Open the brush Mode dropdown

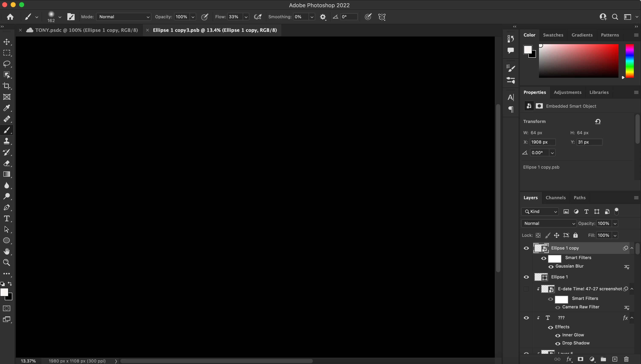tap(124, 17)
